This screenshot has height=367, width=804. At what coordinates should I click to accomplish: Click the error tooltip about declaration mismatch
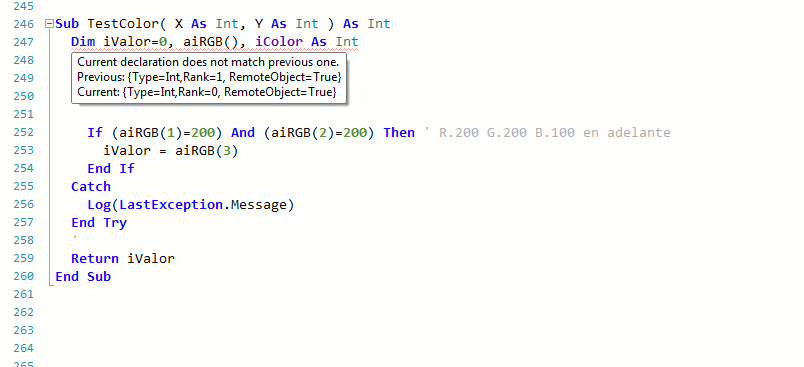pyautogui.click(x=209, y=77)
